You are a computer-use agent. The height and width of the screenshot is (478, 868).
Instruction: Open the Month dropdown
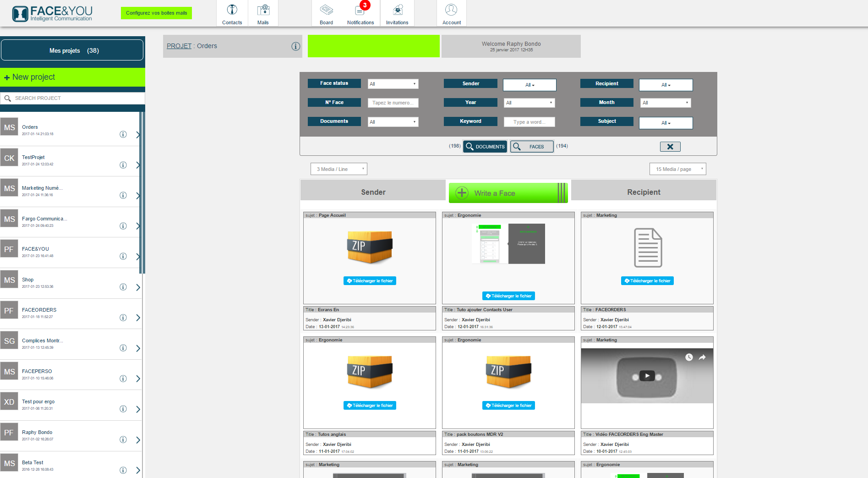665,103
